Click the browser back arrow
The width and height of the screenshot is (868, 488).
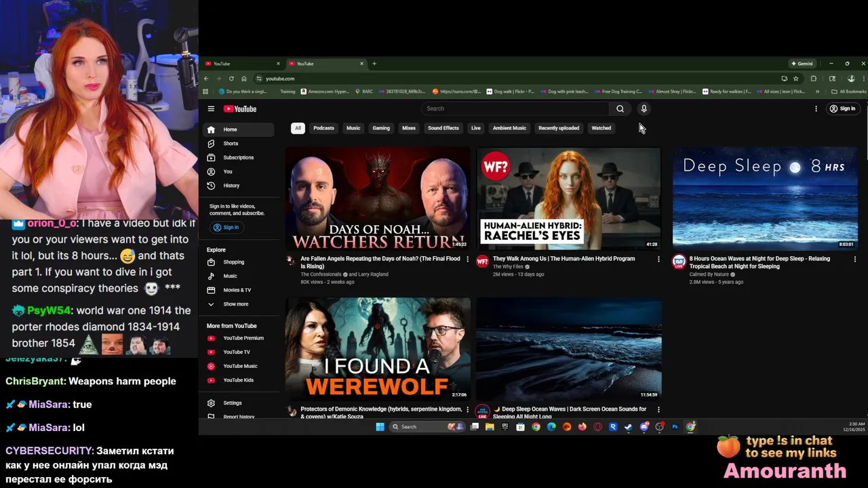207,79
